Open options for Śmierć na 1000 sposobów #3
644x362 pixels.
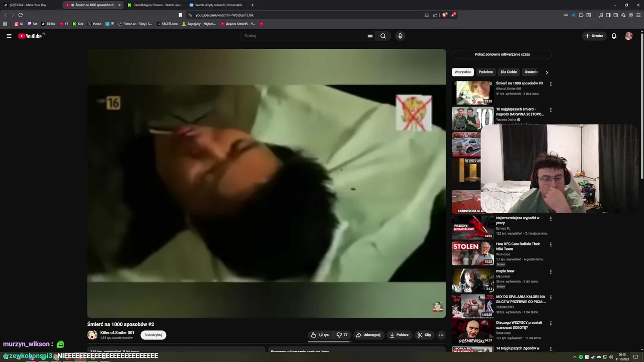(550, 84)
